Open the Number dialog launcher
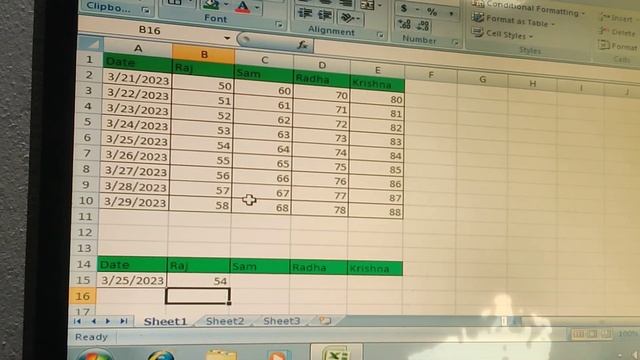This screenshot has width=640, height=360. pos(455,42)
